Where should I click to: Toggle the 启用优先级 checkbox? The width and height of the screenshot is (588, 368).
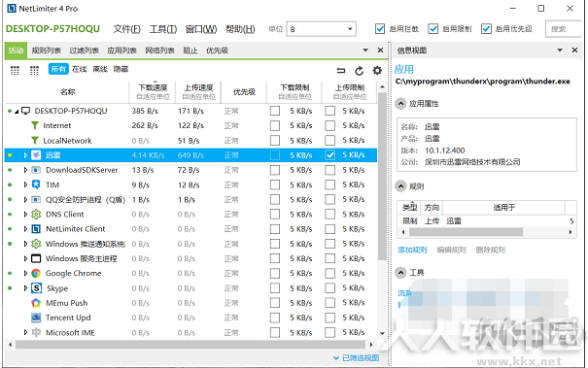pos(486,29)
